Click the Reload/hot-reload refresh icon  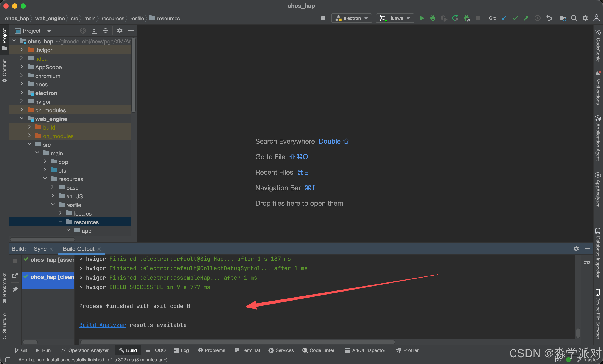pyautogui.click(x=455, y=18)
